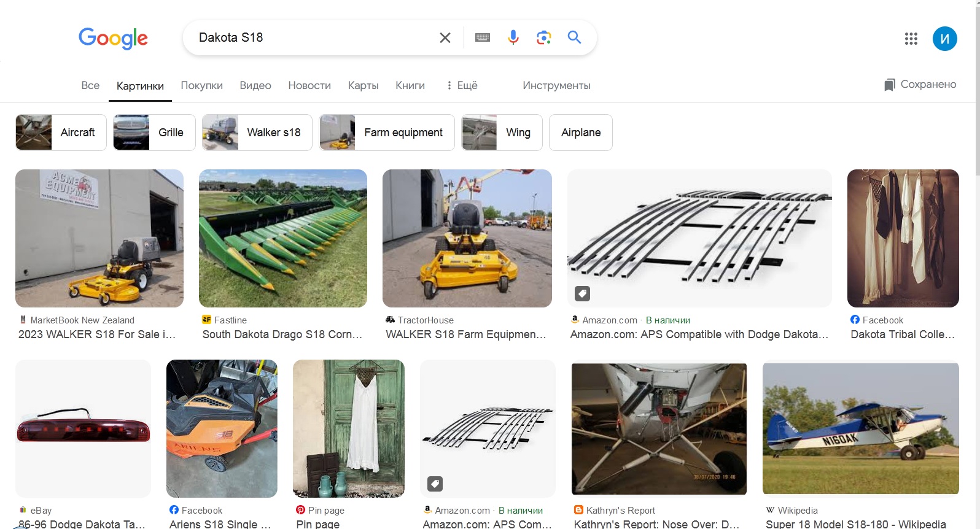This screenshot has width=980, height=529.
Task: Click product tag badge on large grille image
Action: pos(582,293)
